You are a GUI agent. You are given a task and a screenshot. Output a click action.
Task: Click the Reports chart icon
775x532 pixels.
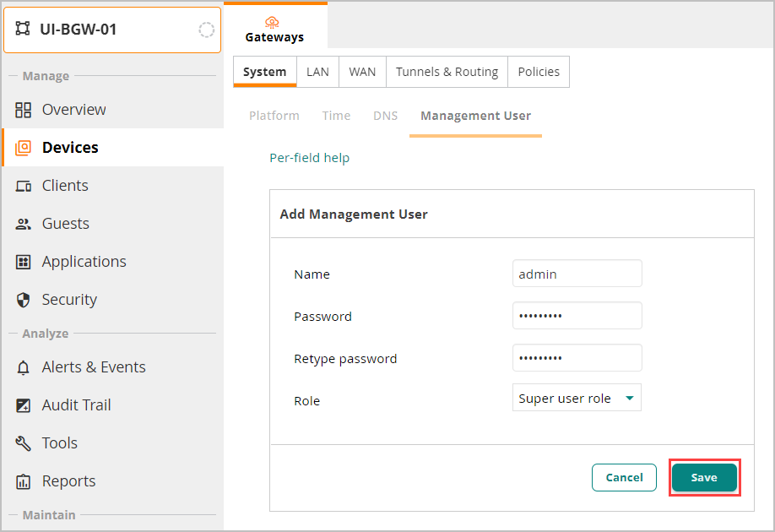(24, 481)
